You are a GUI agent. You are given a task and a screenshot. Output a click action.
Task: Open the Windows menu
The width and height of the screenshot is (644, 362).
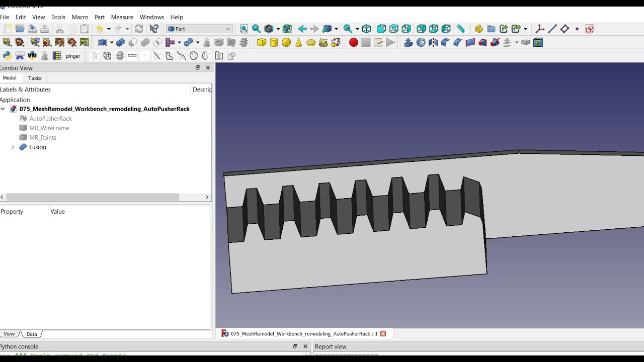coord(152,17)
